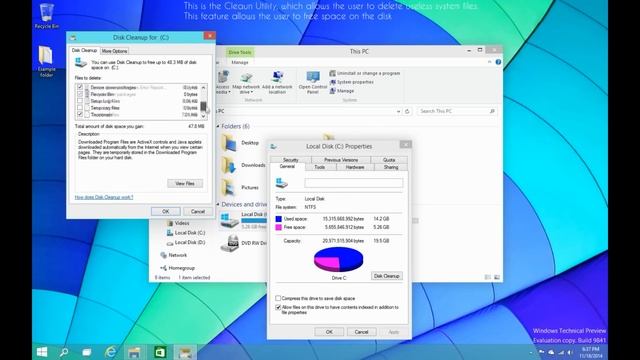640x360 pixels.
Task: Click the View Files button
Action: [x=185, y=184]
